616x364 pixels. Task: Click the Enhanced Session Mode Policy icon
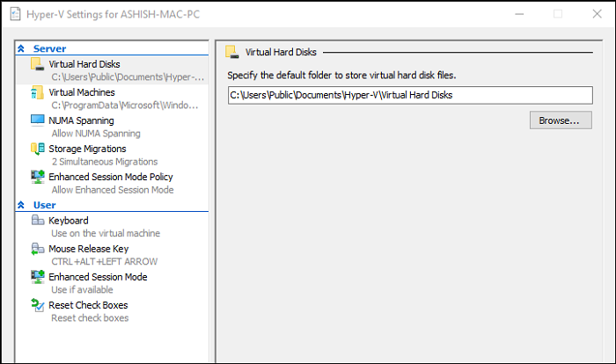tap(38, 177)
